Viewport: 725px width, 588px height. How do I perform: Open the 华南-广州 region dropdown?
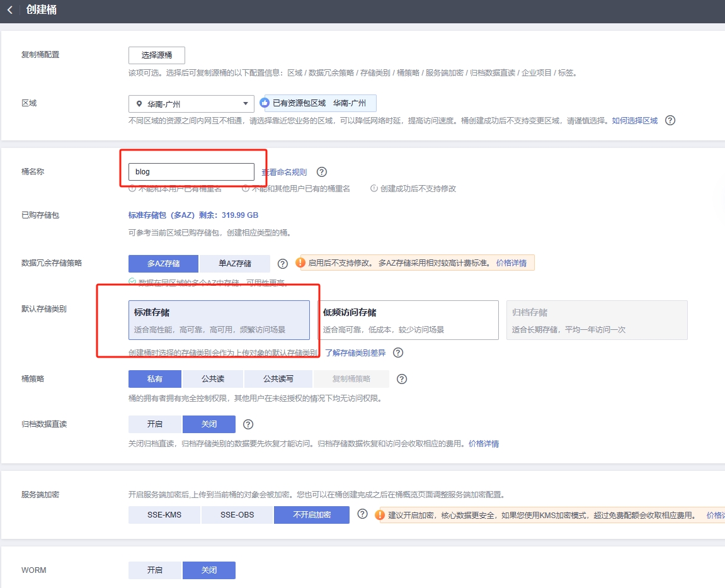pyautogui.click(x=191, y=104)
